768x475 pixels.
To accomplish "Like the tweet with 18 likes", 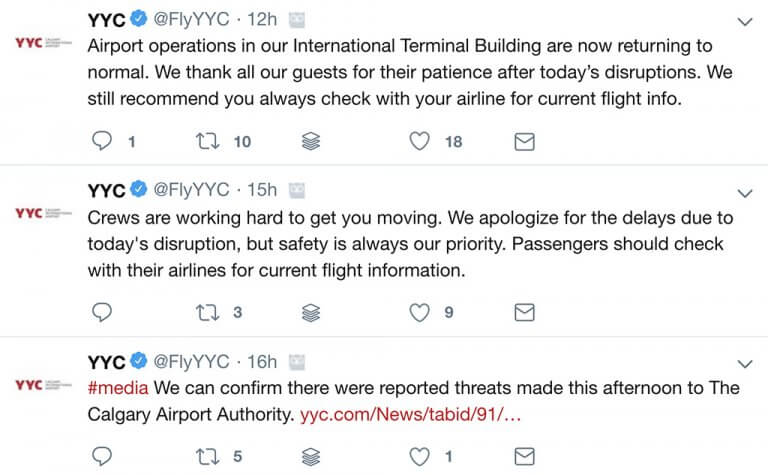I will (420, 142).
